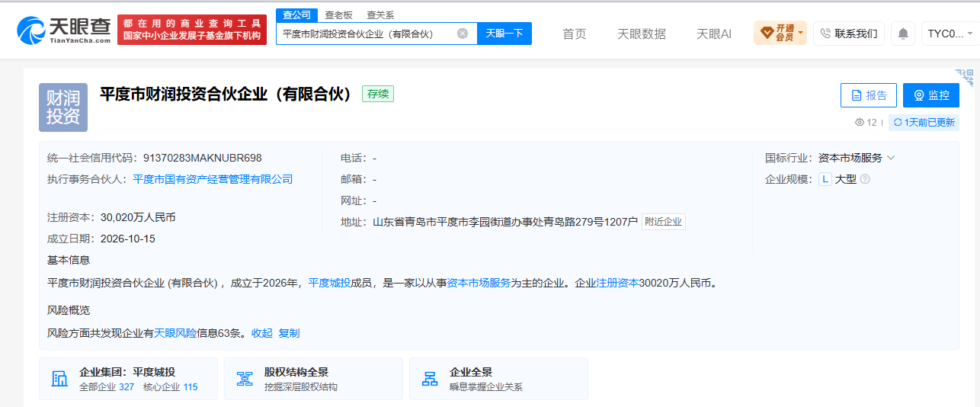Click the 股权结构全景 diagram icon
This screenshot has width=980, height=407.
tap(245, 379)
